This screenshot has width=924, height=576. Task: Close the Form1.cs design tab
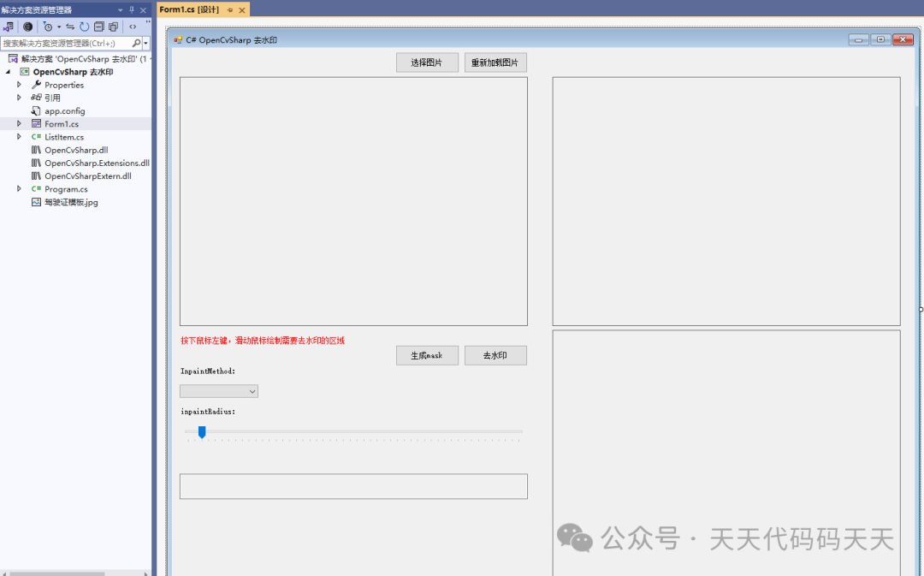(x=241, y=10)
